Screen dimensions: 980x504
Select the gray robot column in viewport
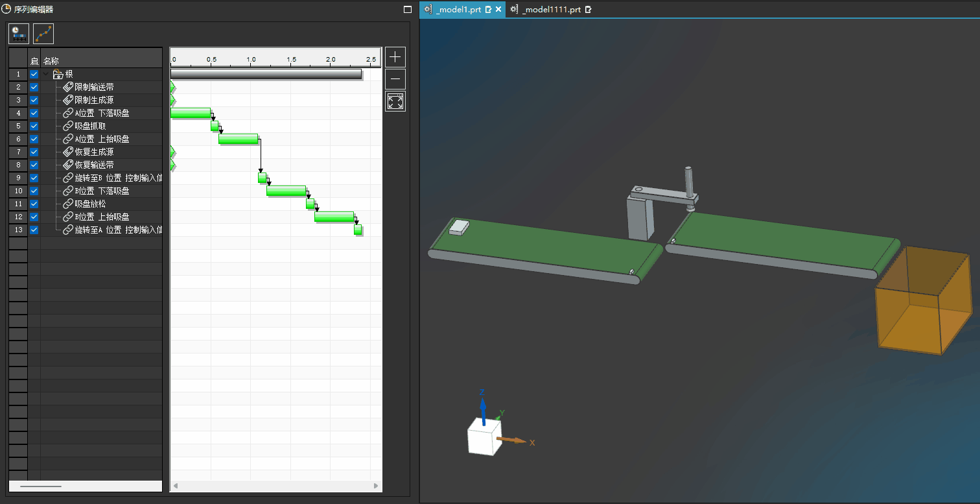coord(640,217)
